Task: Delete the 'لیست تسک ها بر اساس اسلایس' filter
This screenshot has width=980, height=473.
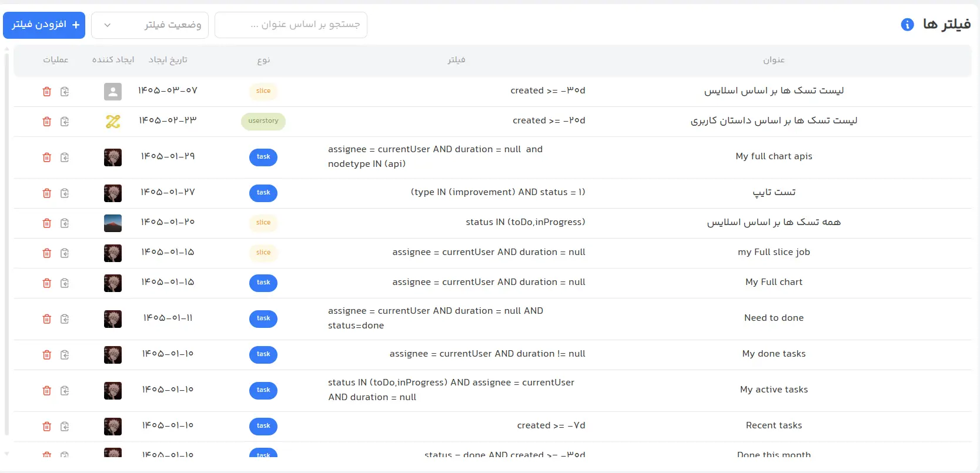Action: click(47, 91)
